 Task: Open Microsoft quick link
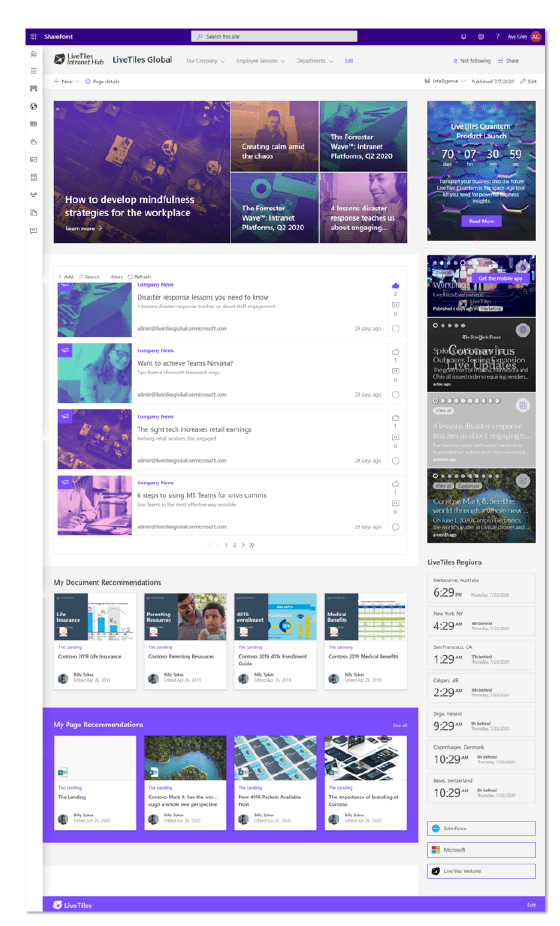click(x=481, y=850)
